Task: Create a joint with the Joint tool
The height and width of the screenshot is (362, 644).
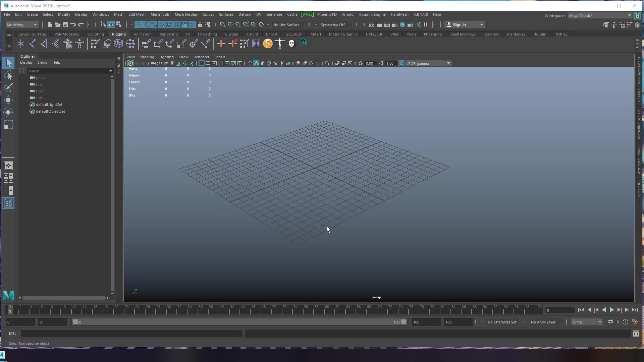Action: [20, 44]
